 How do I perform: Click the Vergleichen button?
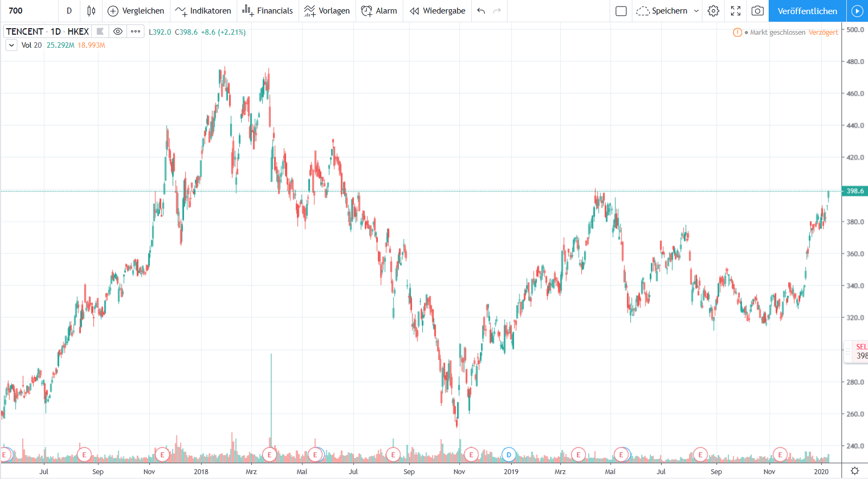[x=136, y=11]
